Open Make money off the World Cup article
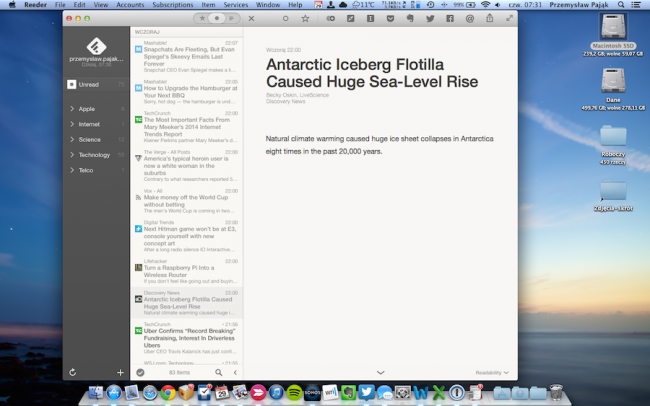This screenshot has height=406, width=650. (187, 201)
